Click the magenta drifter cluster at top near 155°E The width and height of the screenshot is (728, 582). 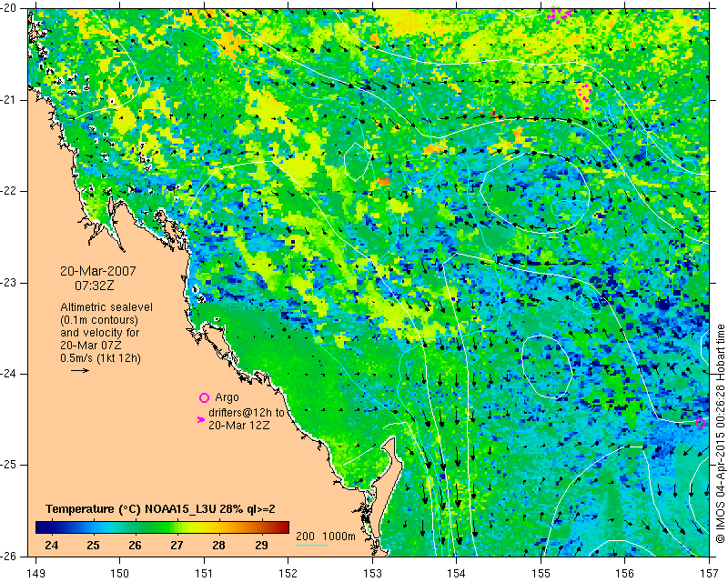click(x=559, y=15)
